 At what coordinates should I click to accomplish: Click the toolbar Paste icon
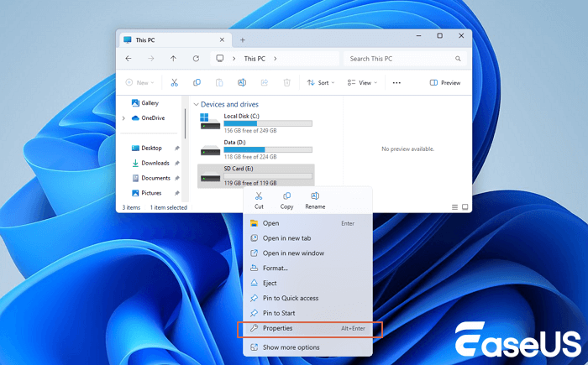[x=219, y=82]
